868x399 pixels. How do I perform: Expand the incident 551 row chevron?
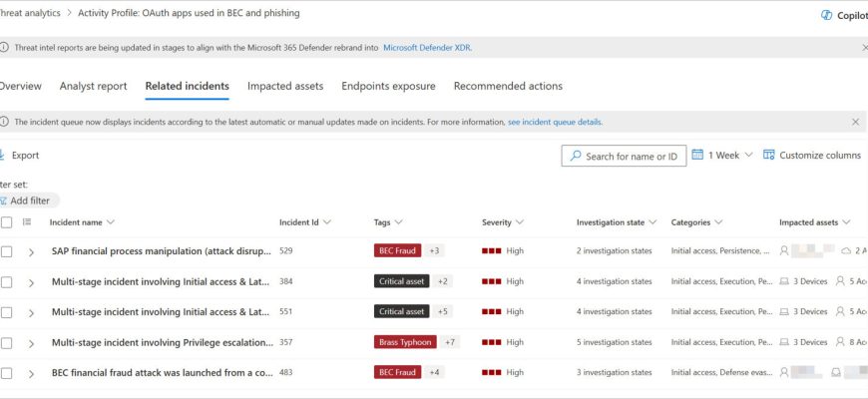click(31, 312)
